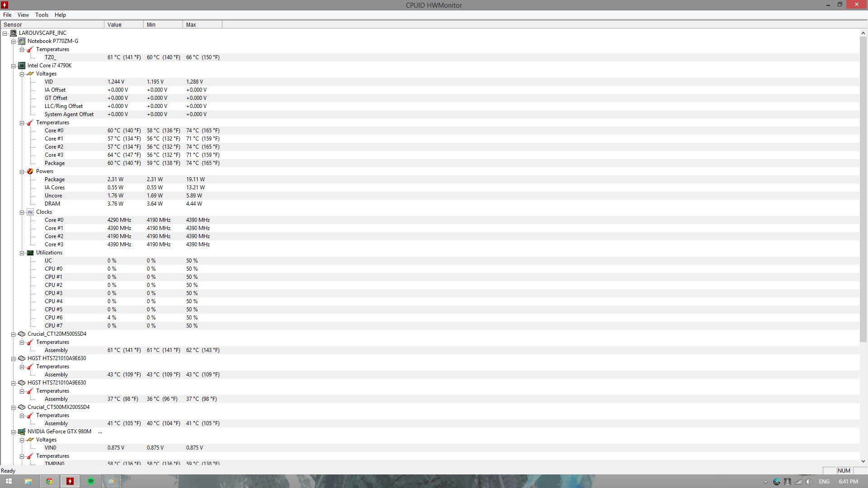Click the Intel Core i7 4790K chip icon
The width and height of the screenshot is (868, 488).
click(22, 66)
